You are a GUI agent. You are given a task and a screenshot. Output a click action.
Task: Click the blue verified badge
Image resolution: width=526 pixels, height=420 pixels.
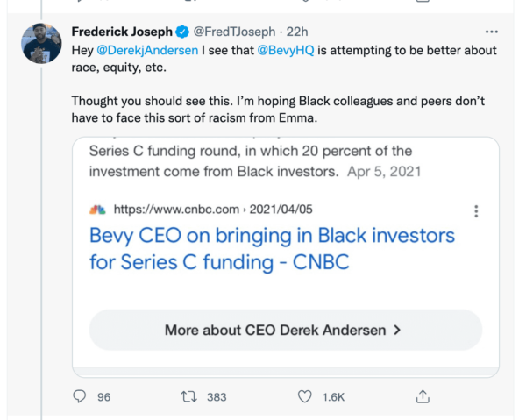pos(181,32)
